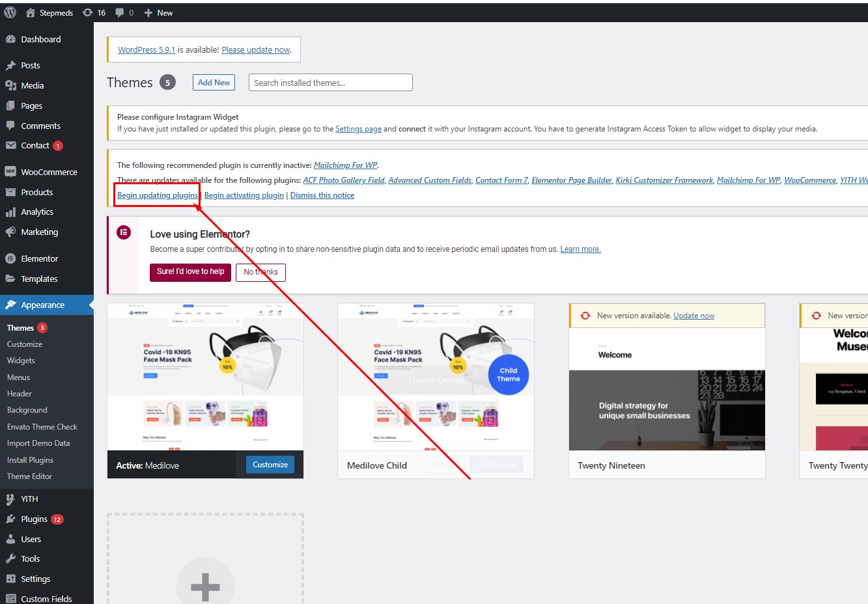Dismiss this notice link

[x=322, y=195]
